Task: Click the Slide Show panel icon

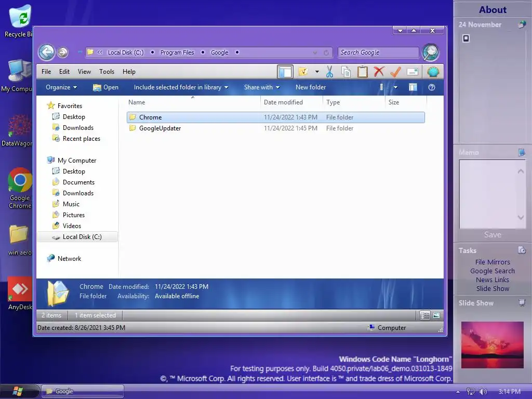Action: click(x=522, y=303)
